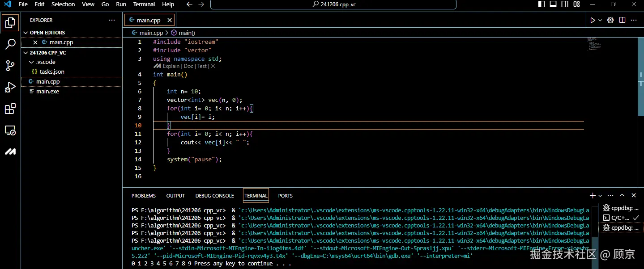Click the system("pause") code line
The width and height of the screenshot is (644, 269).
click(x=194, y=160)
